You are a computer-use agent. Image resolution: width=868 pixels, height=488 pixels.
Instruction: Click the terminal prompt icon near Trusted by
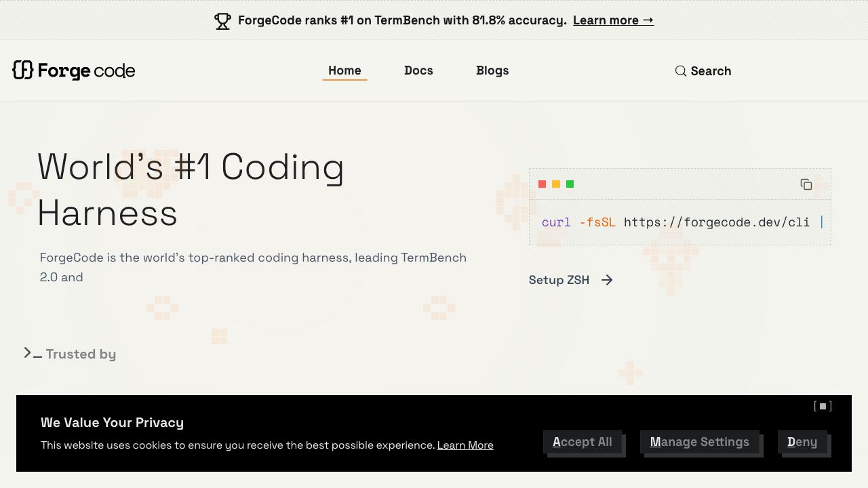pyautogui.click(x=33, y=353)
